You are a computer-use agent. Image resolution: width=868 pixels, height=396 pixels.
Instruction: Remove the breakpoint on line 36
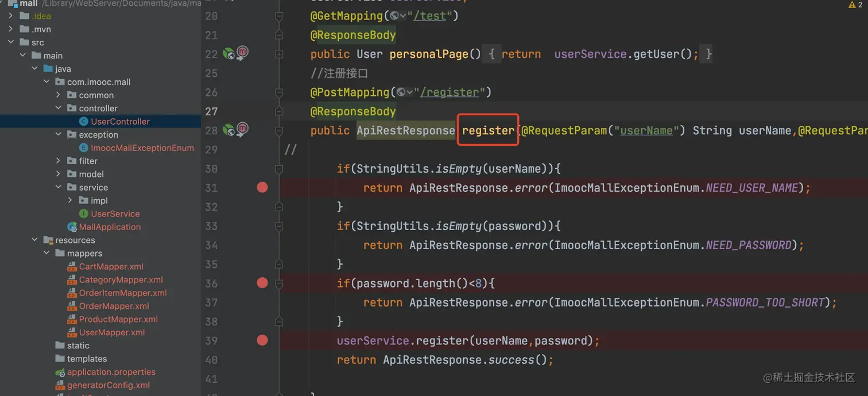(262, 282)
